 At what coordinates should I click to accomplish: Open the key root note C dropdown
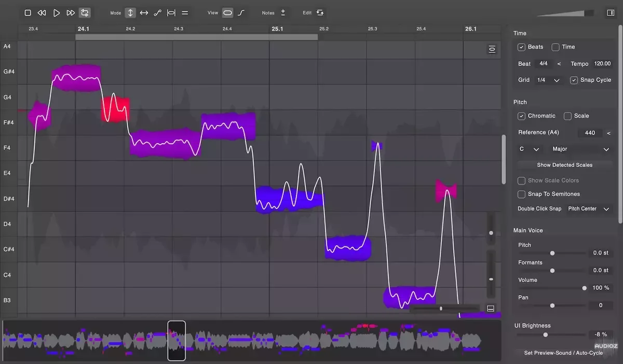530,149
